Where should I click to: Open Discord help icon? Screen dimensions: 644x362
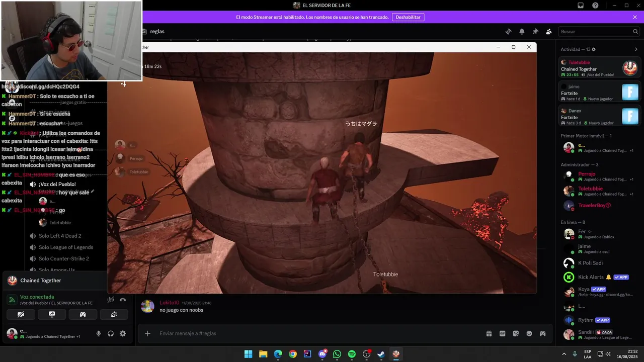[596, 6]
